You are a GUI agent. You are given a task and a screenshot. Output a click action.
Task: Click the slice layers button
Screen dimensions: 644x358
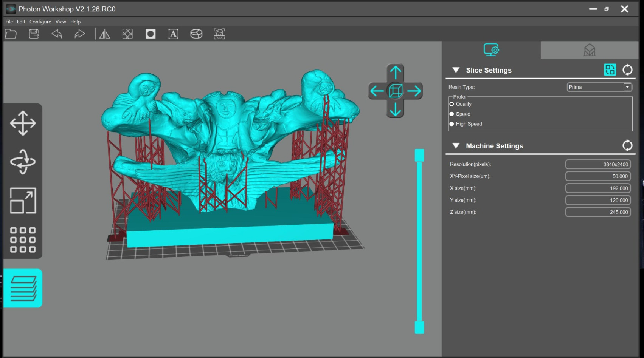(x=23, y=288)
